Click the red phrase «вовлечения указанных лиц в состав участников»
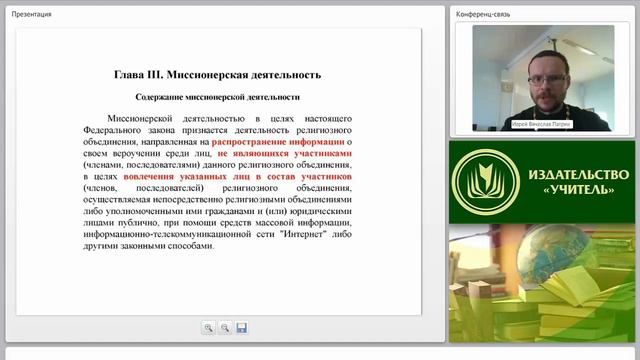 [238, 176]
